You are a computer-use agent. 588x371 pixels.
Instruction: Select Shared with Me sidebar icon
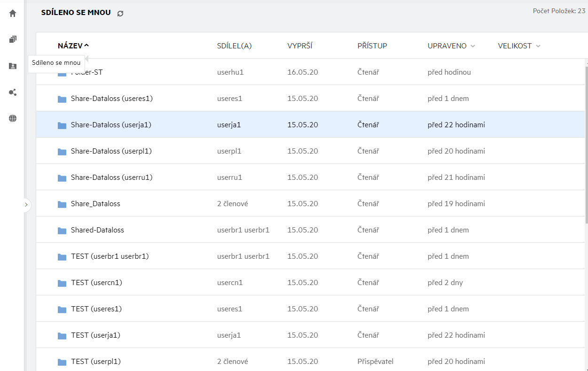tap(13, 66)
